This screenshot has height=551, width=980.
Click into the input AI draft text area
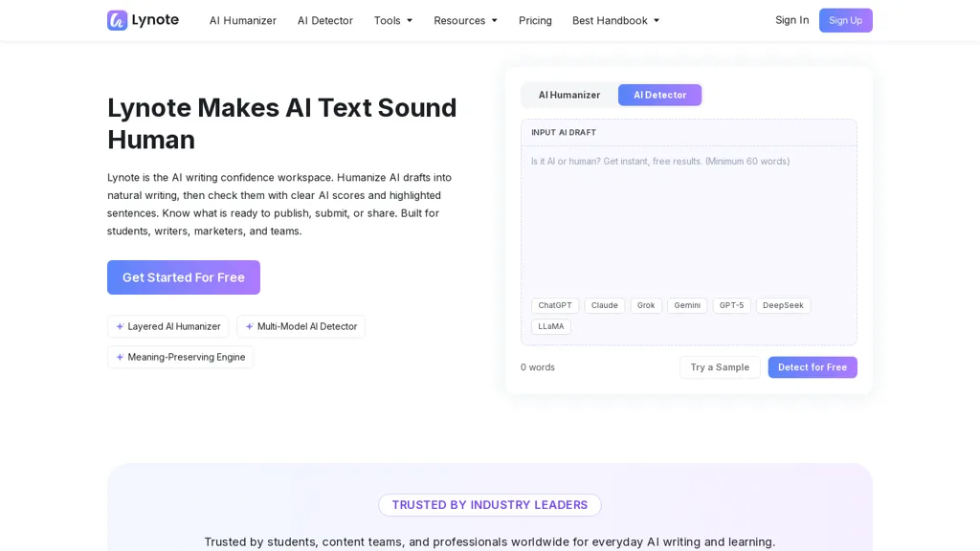click(x=689, y=219)
